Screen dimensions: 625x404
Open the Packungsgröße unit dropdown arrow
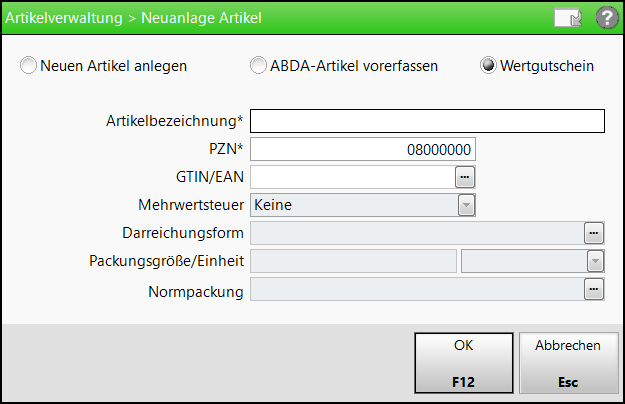(x=595, y=261)
